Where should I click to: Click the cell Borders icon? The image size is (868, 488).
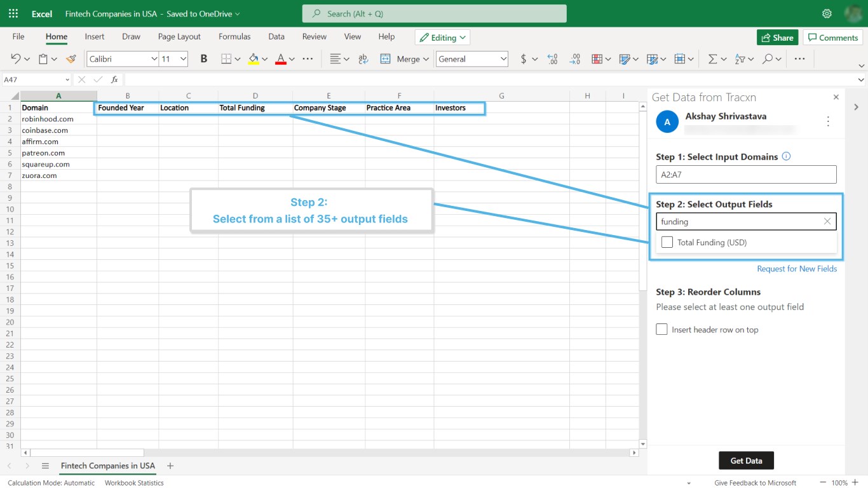point(226,59)
